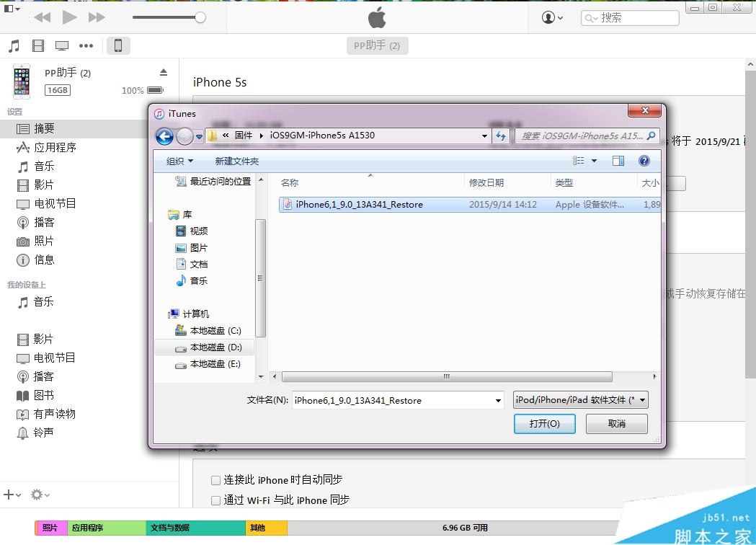
Task: Open the iPod/iPhone/iPad file type dropdown
Action: [580, 400]
